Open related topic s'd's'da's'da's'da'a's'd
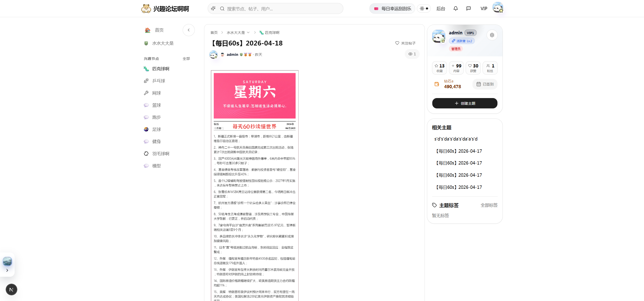The image size is (644, 301). (456, 139)
